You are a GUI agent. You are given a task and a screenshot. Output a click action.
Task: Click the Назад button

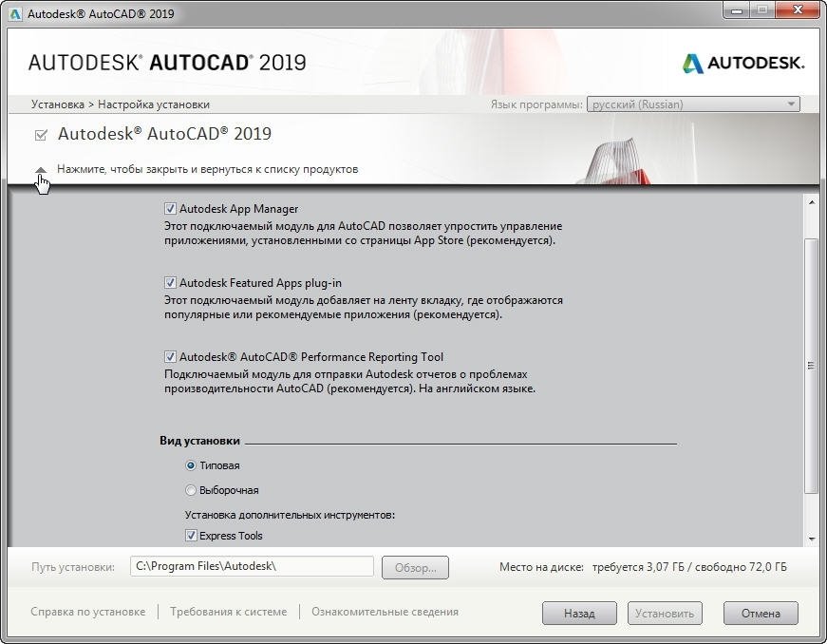click(579, 614)
